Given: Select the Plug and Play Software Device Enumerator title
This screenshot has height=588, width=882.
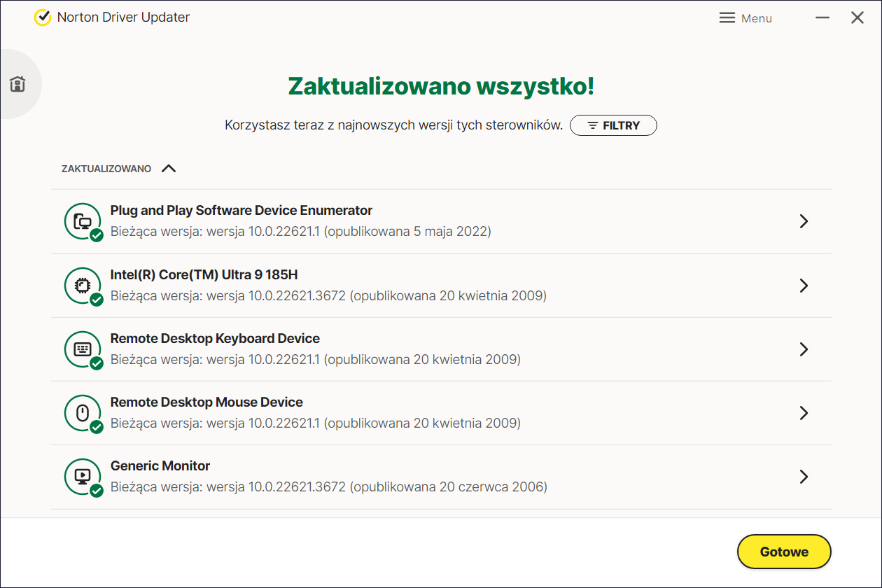Looking at the screenshot, I should pos(241,211).
